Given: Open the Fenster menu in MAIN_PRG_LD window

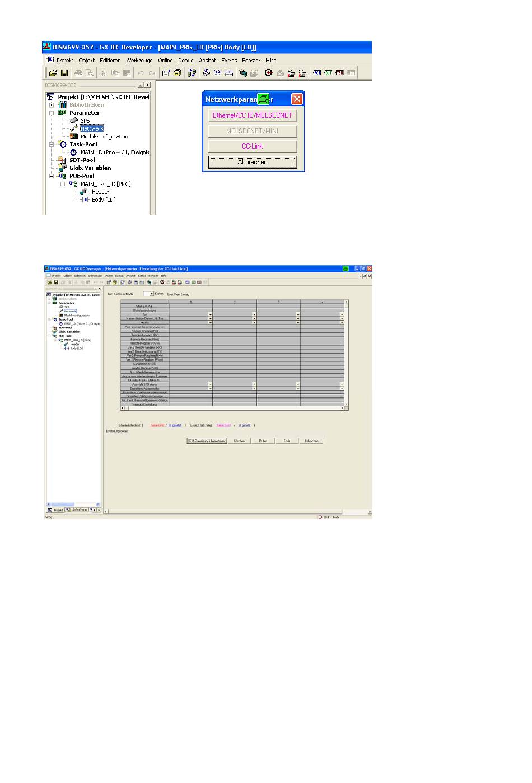Looking at the screenshot, I should pos(251,60).
